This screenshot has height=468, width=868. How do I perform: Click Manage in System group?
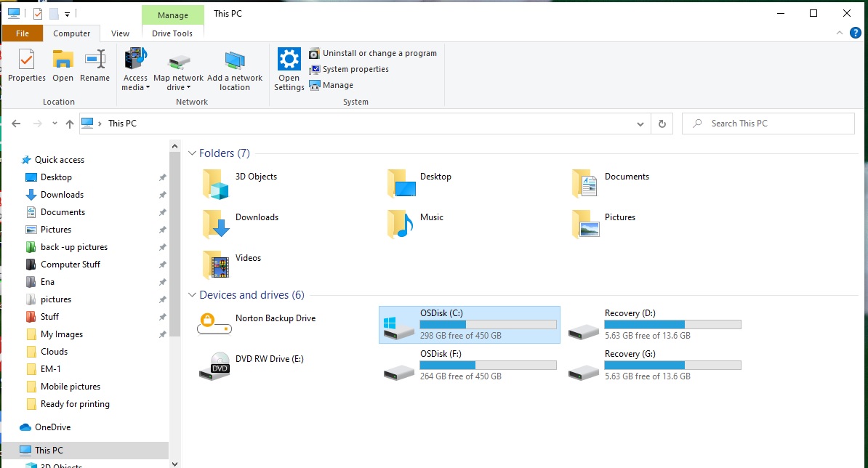tap(331, 85)
